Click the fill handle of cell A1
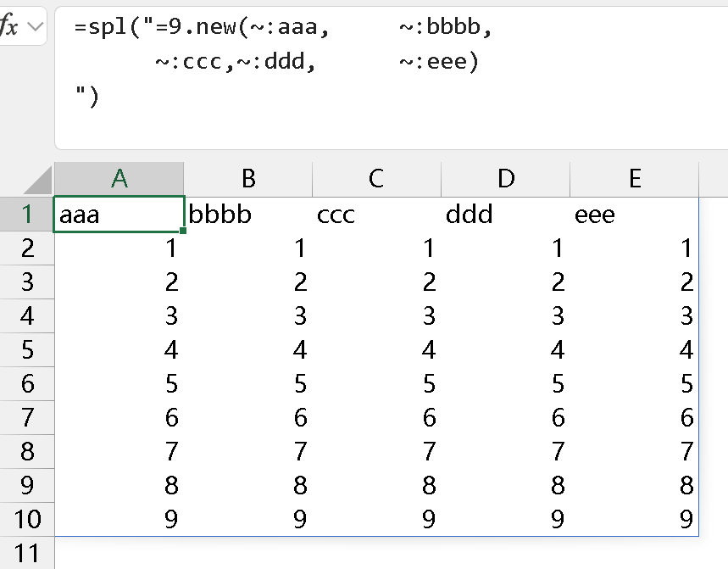This screenshot has width=728, height=569. (x=183, y=230)
